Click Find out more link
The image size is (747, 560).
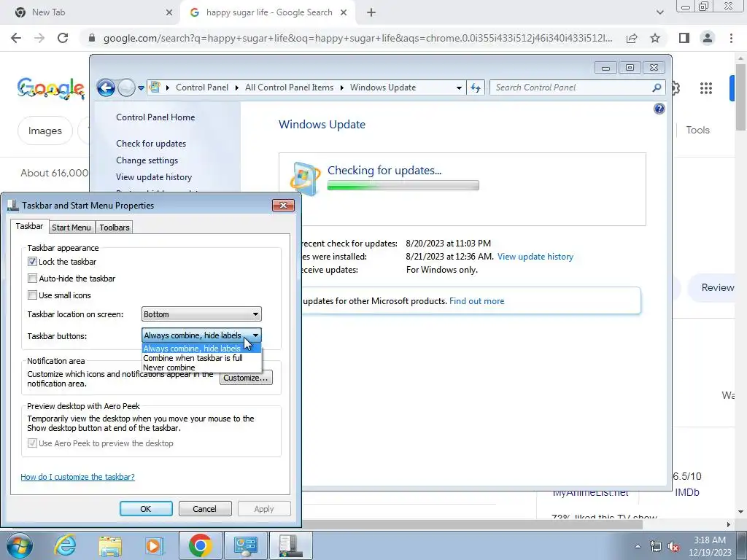tap(476, 301)
